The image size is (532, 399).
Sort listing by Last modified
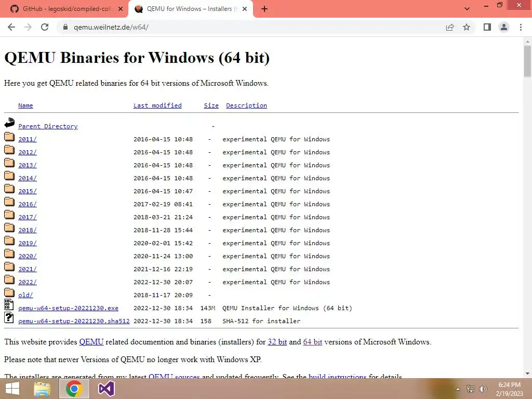[x=157, y=105]
